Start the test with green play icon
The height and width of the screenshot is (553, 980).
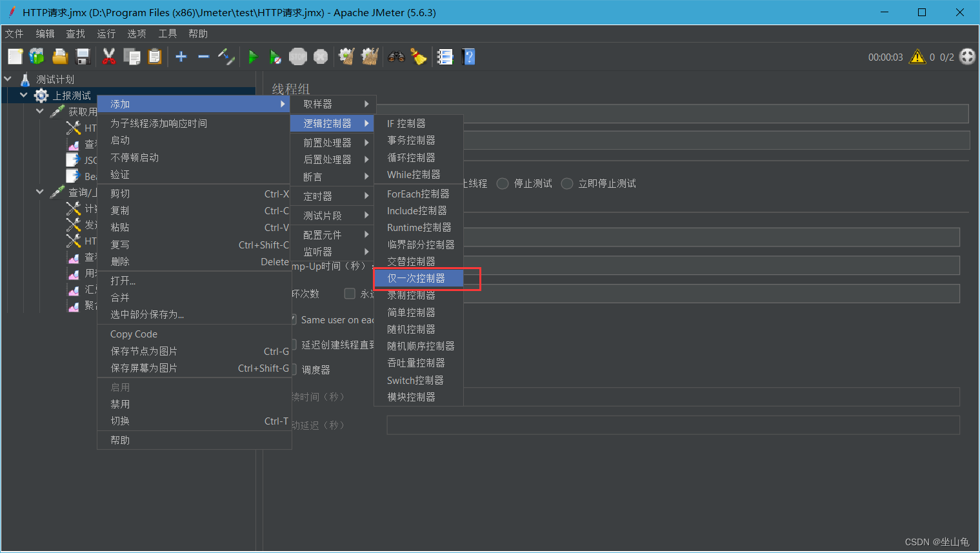[253, 57]
